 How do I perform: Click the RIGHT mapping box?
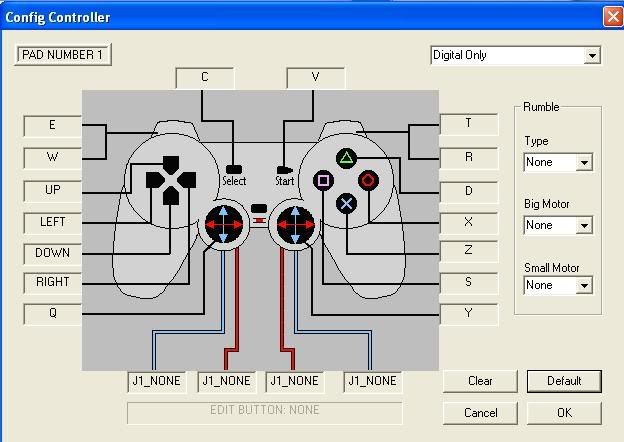pyautogui.click(x=53, y=283)
